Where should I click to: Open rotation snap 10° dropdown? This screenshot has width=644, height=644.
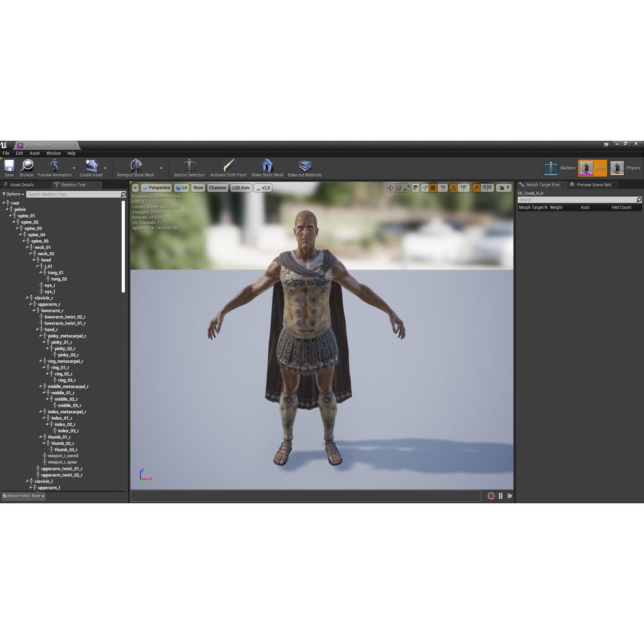464,188
